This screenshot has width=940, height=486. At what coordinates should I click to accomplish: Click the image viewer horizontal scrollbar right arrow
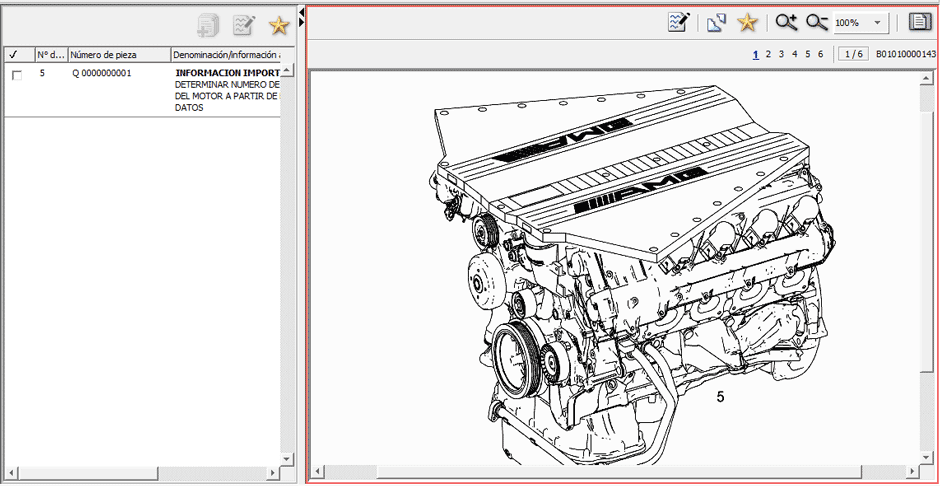(912, 471)
